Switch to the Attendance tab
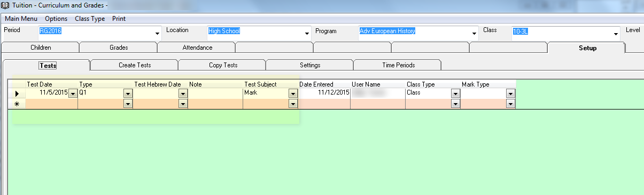 point(197,48)
